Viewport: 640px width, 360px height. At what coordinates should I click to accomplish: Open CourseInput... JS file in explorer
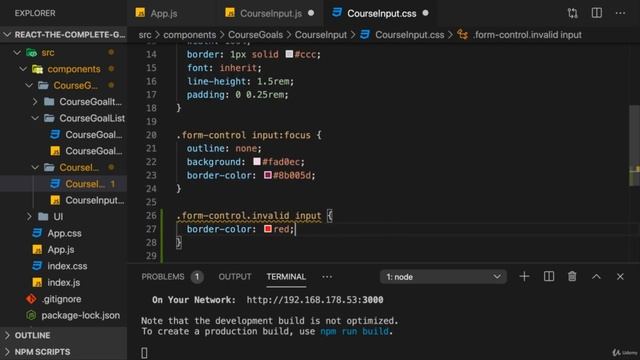(87, 200)
